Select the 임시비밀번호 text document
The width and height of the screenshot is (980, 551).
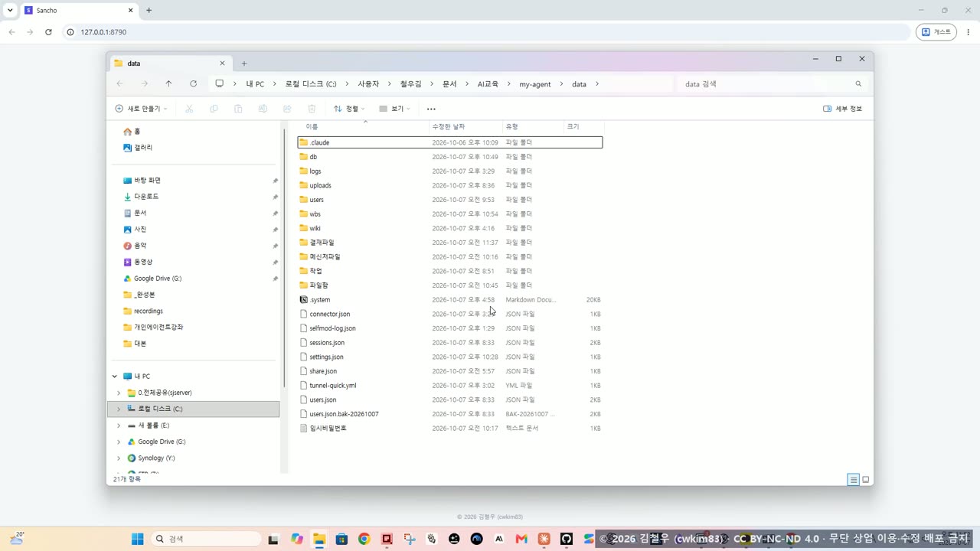(x=450, y=429)
